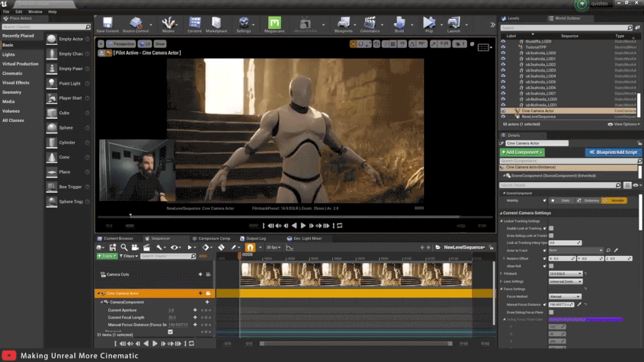Image resolution: width=644 pixels, height=362 pixels.
Task: Check Draw Debug Look at Tracking checkbox
Action: 551,236
